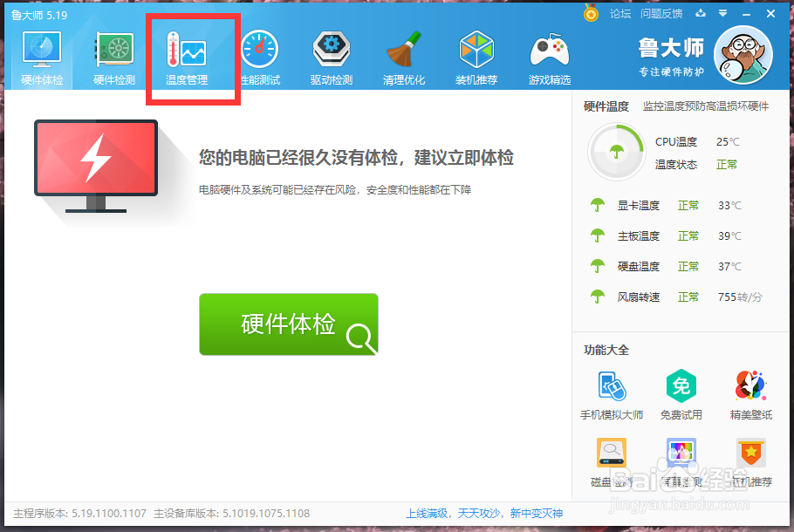
Task: Open 免费试用 green hexagon tool
Action: click(681, 395)
